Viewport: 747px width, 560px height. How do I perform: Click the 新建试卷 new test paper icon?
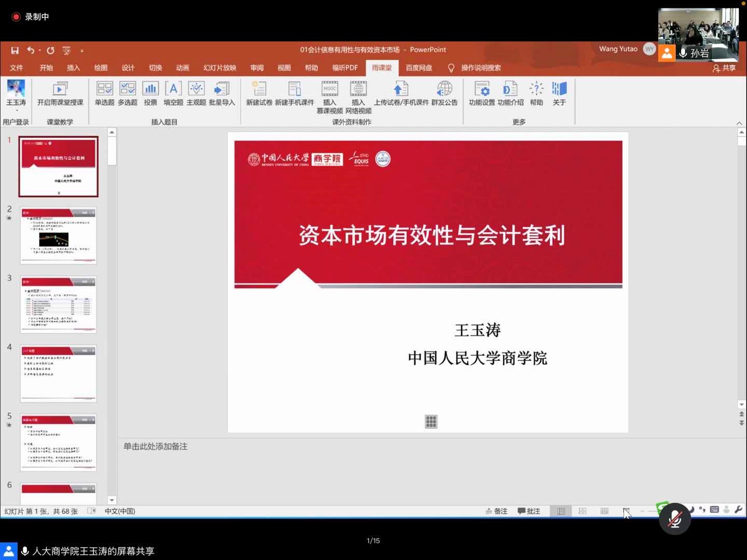point(259,93)
